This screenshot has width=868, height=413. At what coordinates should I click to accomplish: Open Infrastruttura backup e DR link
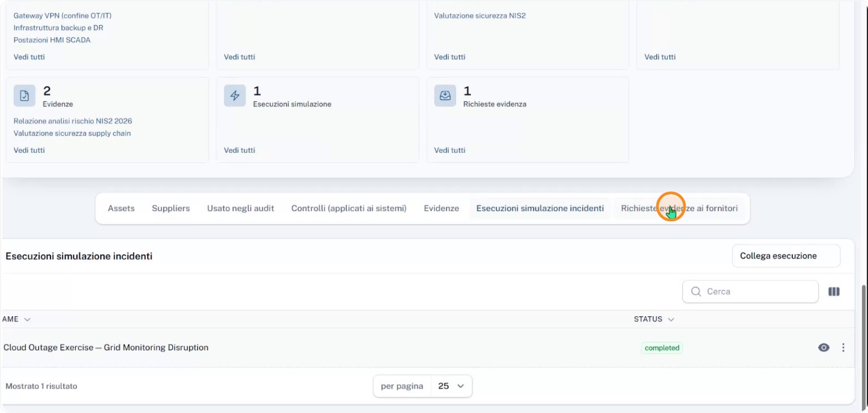click(58, 28)
